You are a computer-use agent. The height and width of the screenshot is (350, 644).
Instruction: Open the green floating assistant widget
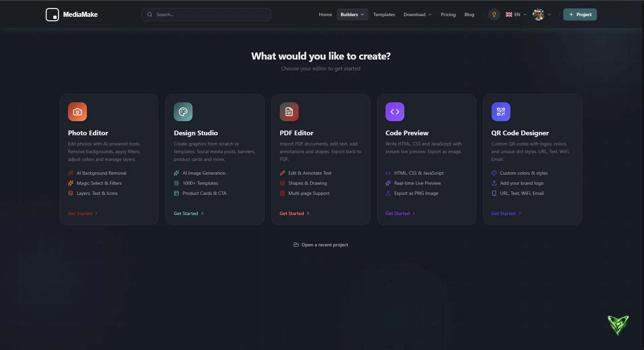[618, 325]
